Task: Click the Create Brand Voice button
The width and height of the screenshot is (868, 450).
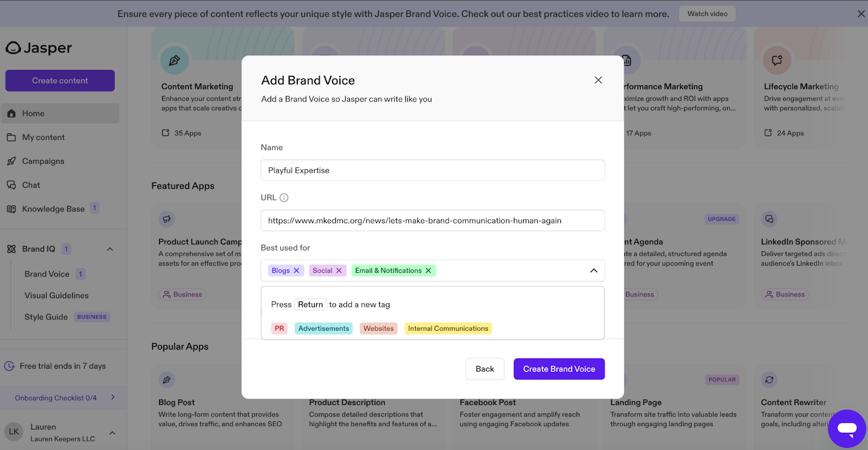Action: click(559, 369)
